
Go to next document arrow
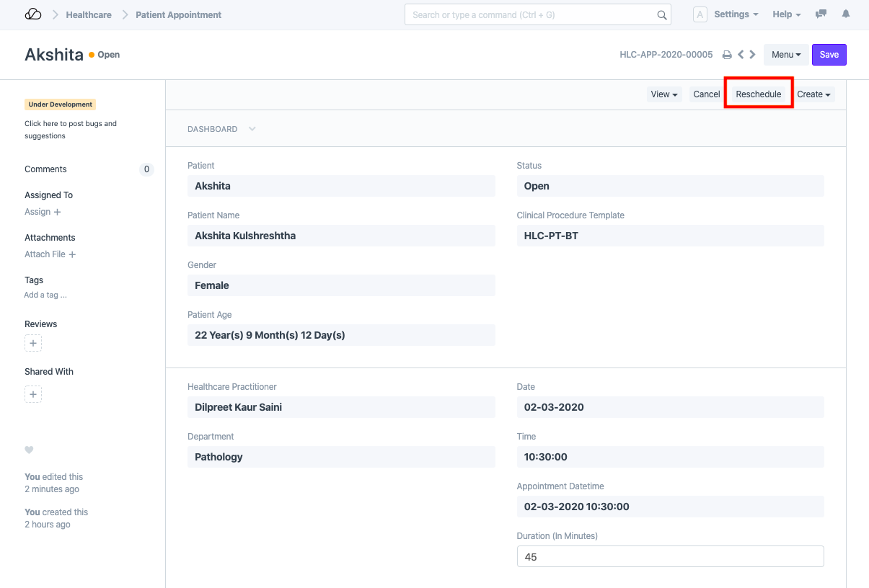tap(753, 55)
